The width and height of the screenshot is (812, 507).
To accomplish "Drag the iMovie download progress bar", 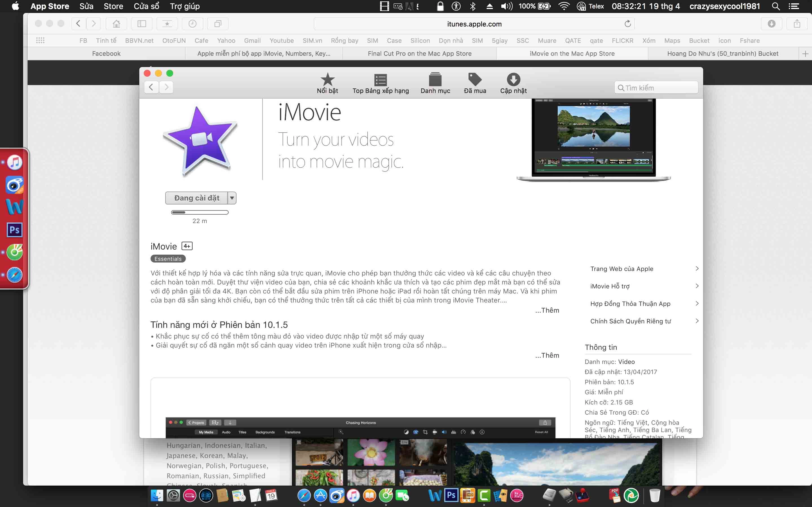I will [199, 212].
